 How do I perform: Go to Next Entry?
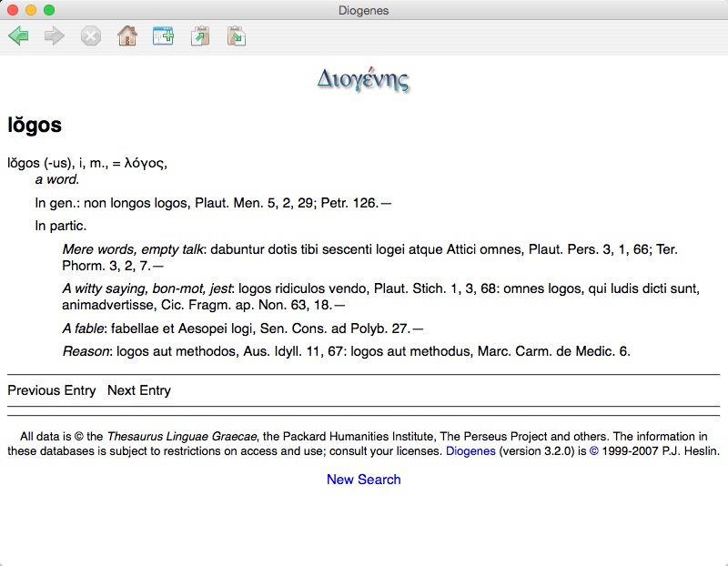coord(138,390)
